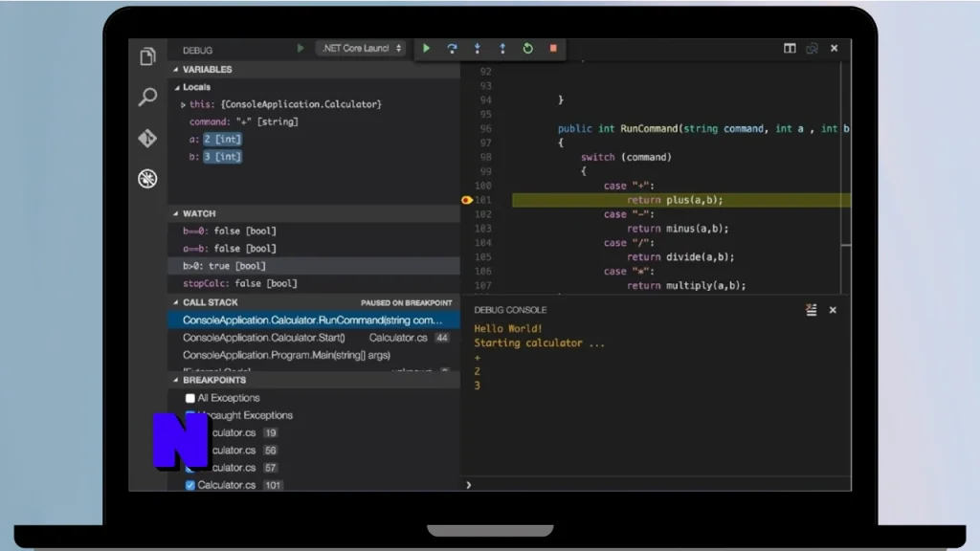
Task: Click line number 102 in the gutter
Action: pos(483,214)
